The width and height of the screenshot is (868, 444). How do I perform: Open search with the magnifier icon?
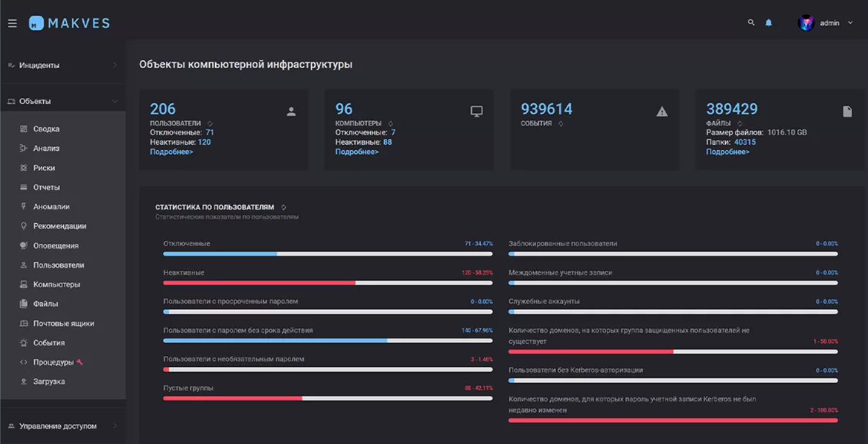pos(751,23)
